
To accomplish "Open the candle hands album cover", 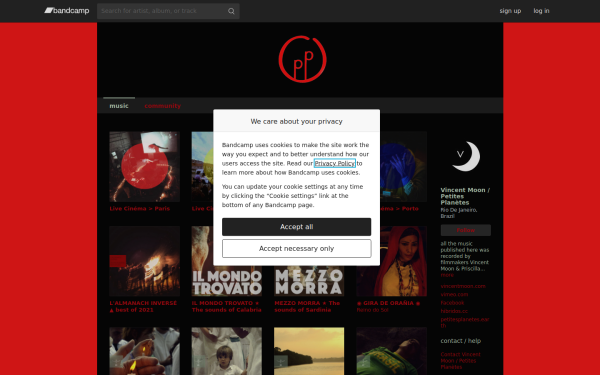I will [x=144, y=351].
